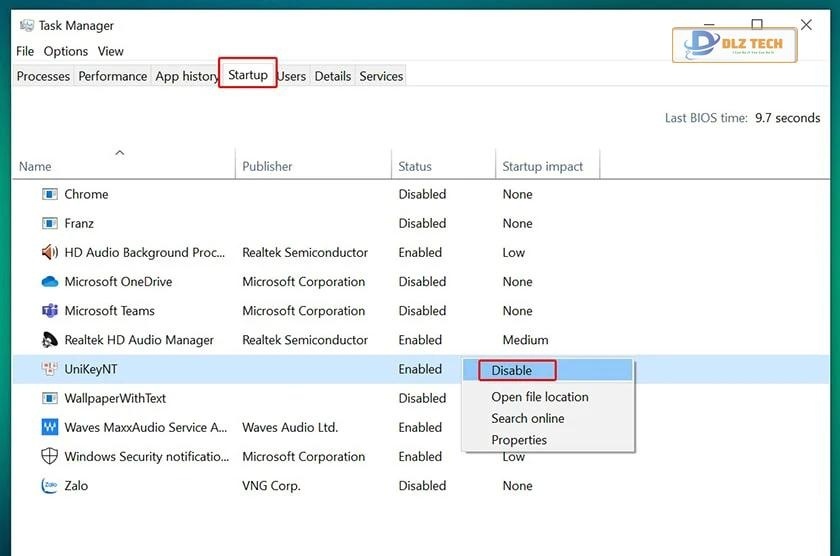
Task: Click the Microsoft OneDrive cloud icon
Action: click(x=50, y=282)
